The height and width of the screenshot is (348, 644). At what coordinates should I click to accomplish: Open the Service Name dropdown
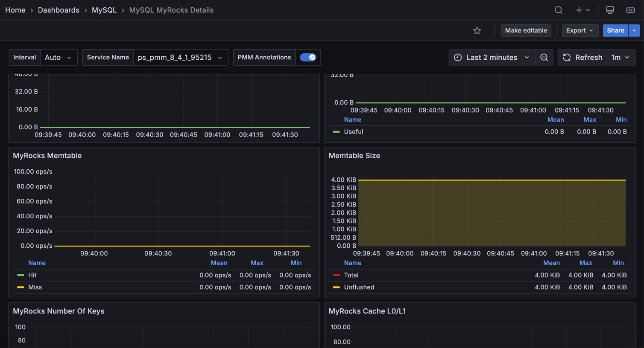(180, 58)
